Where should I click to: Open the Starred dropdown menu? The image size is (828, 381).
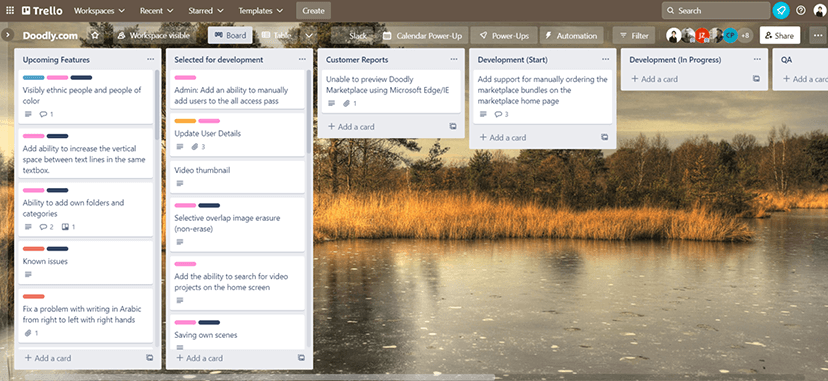(205, 11)
